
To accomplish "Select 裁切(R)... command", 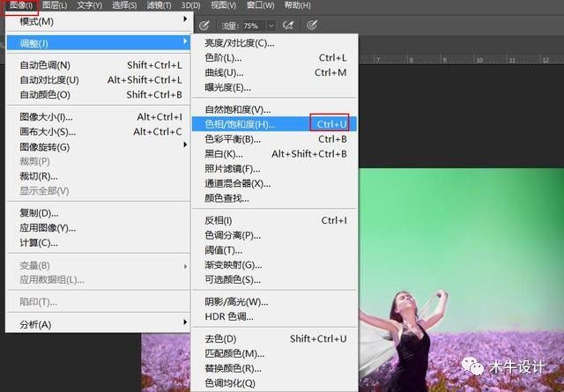I will [x=98, y=176].
